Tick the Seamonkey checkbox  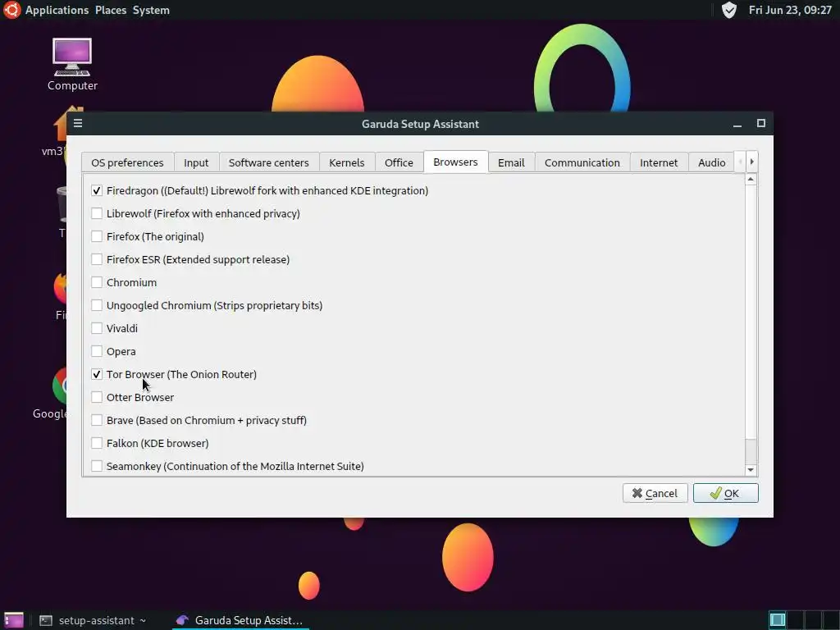click(x=97, y=466)
